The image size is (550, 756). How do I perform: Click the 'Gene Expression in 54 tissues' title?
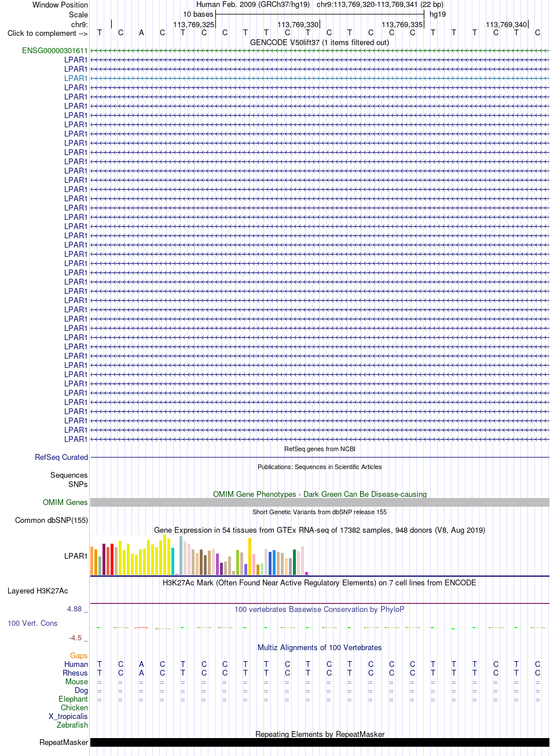(x=320, y=530)
